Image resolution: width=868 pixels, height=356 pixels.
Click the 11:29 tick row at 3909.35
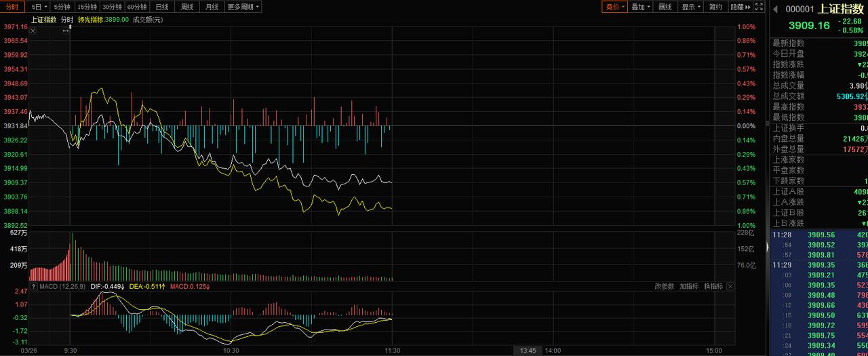pyautogui.click(x=818, y=265)
